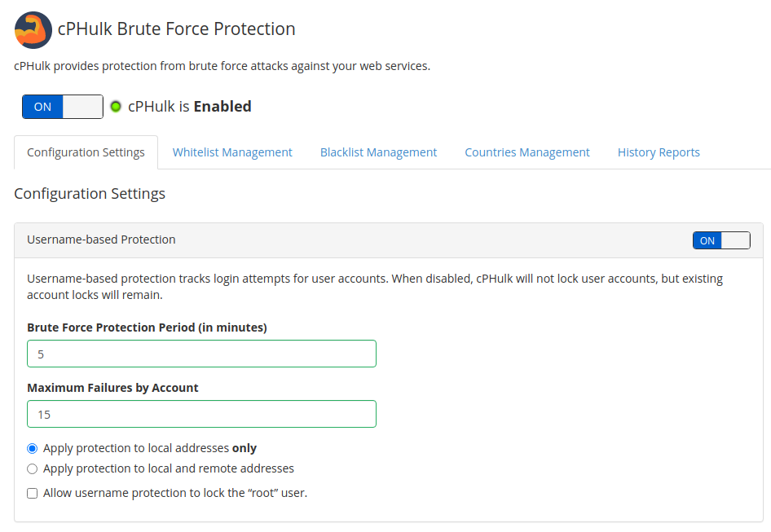Click the Configuration Settings section heading
Image resolution: width=771 pixels, height=532 pixels.
90,194
